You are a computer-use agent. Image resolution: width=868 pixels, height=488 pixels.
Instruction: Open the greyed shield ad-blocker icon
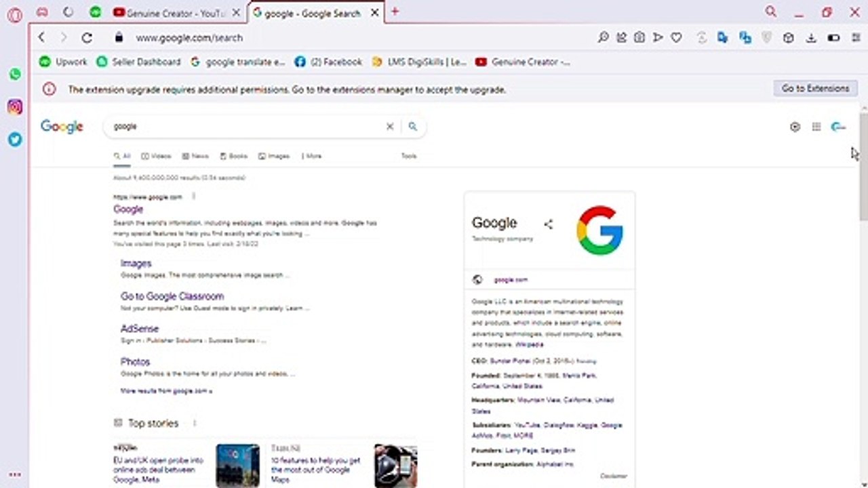(767, 38)
